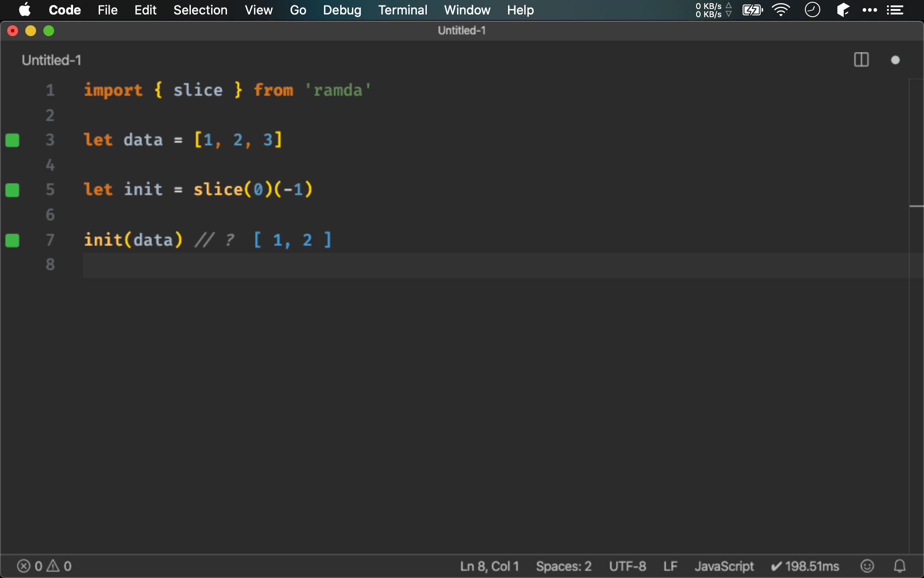Click the word slice in the import

[x=198, y=90]
